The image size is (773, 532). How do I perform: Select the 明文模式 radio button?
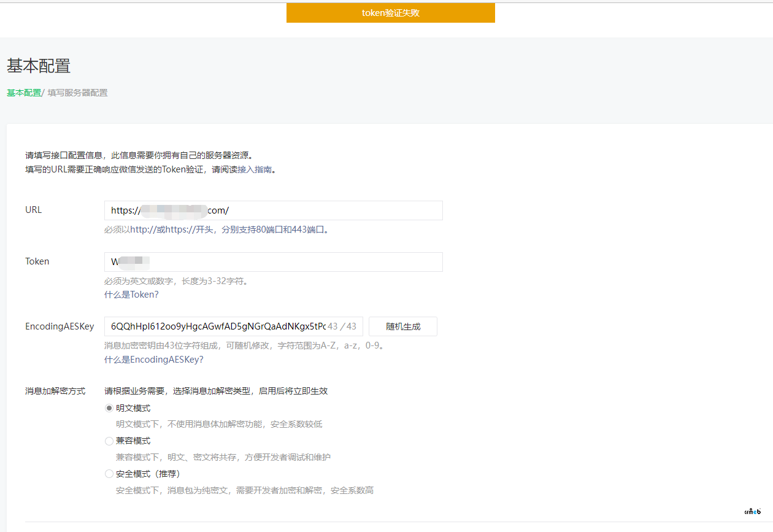109,408
